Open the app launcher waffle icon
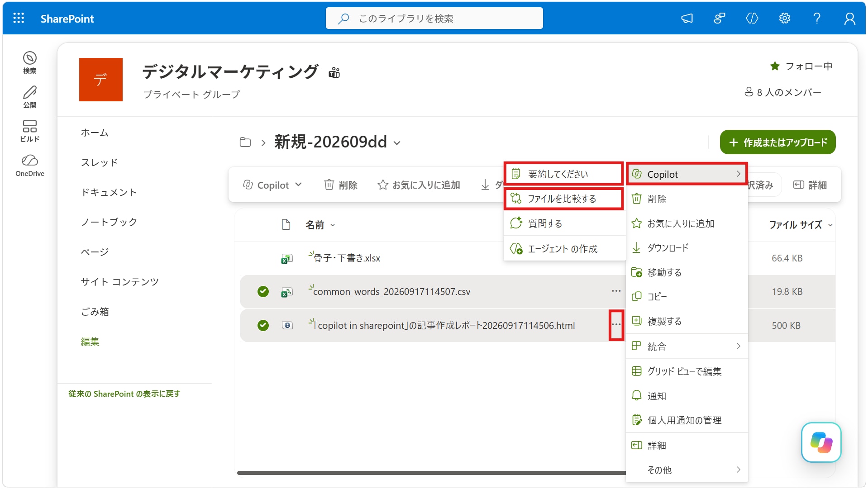The image size is (868, 489). click(19, 18)
